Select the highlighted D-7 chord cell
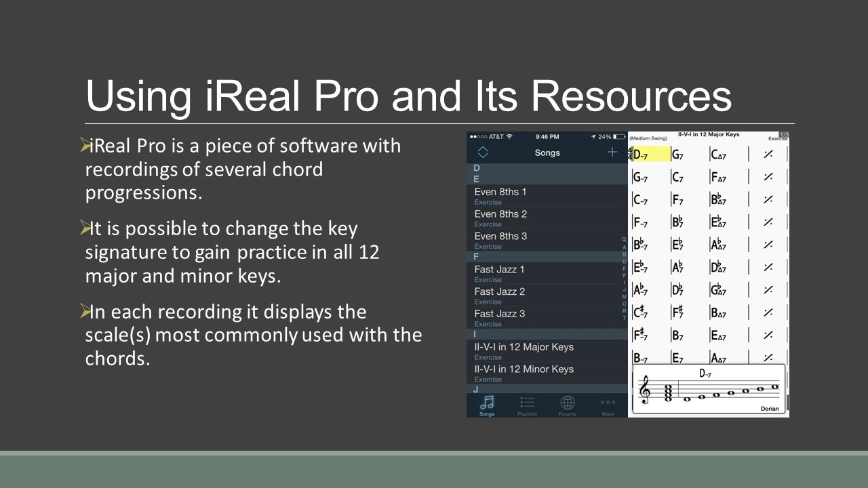The height and width of the screenshot is (488, 868). point(651,155)
